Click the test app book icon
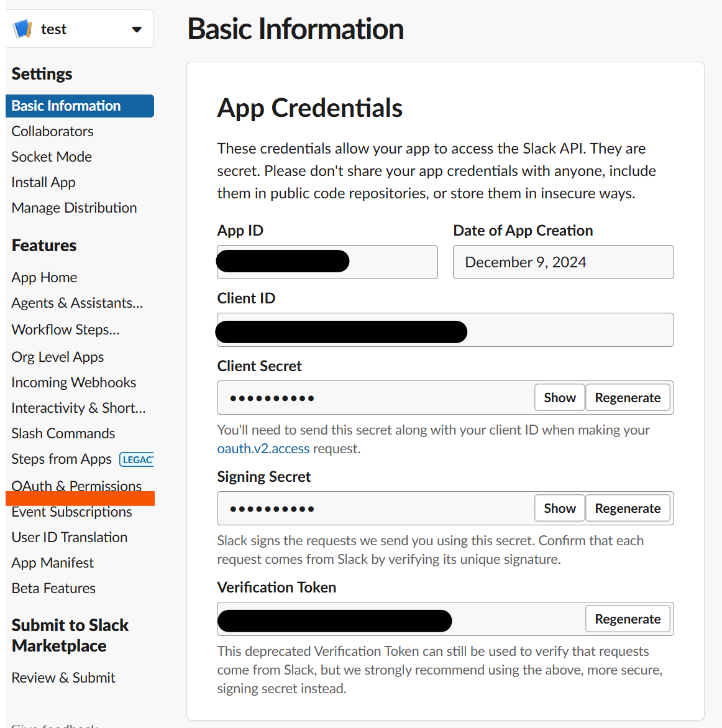 coord(22,29)
